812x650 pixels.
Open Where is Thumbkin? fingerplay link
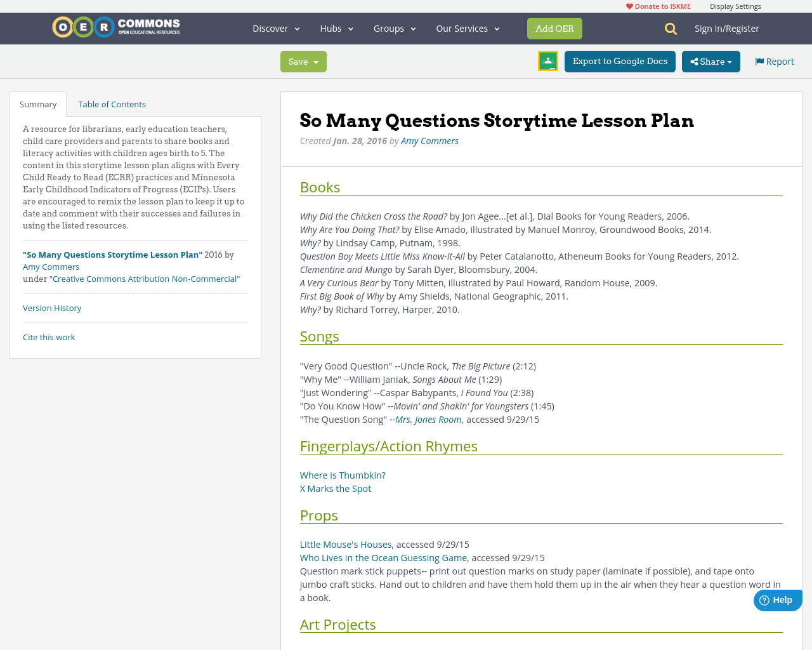[343, 475]
